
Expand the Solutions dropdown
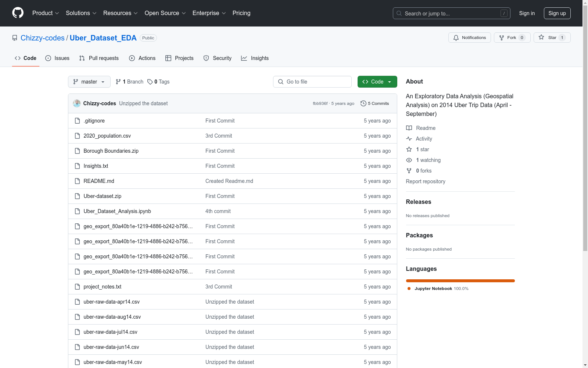coord(81,13)
